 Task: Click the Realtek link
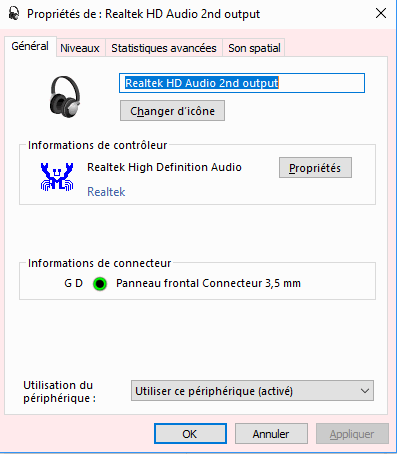click(x=106, y=192)
